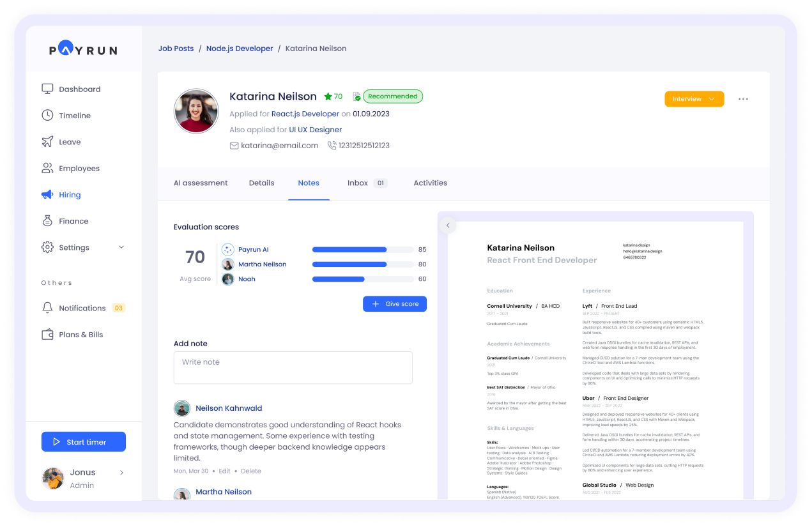Open the three-dot more options menu
812x527 pixels.
pos(743,99)
